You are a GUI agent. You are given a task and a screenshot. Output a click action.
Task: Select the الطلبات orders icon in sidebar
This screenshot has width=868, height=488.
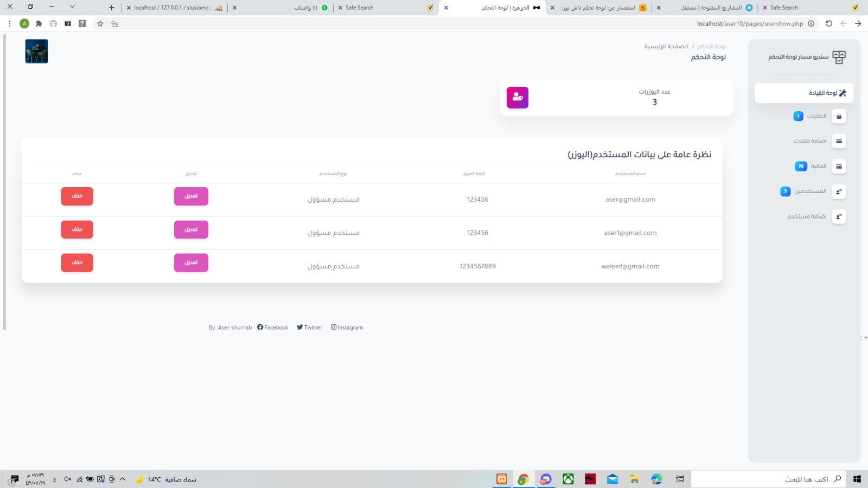(839, 116)
